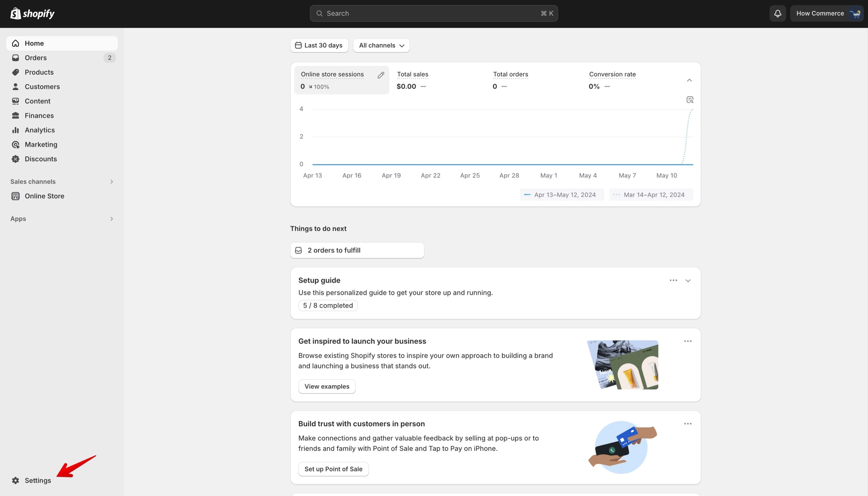Click the Online Store storefront icon

click(x=15, y=196)
